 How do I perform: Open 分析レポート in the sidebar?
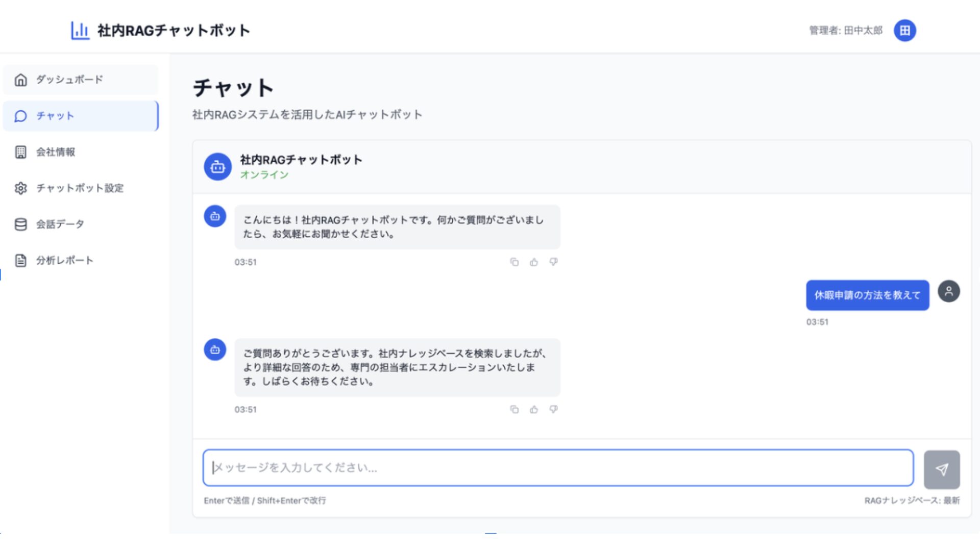(x=81, y=261)
